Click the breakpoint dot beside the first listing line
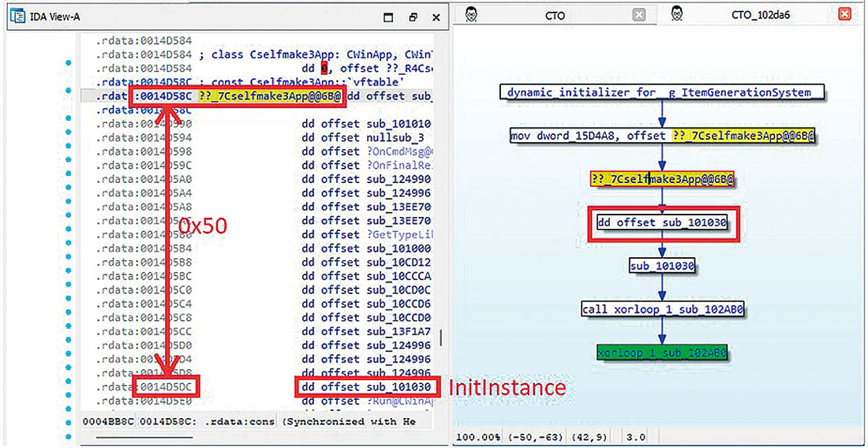 tap(69, 62)
